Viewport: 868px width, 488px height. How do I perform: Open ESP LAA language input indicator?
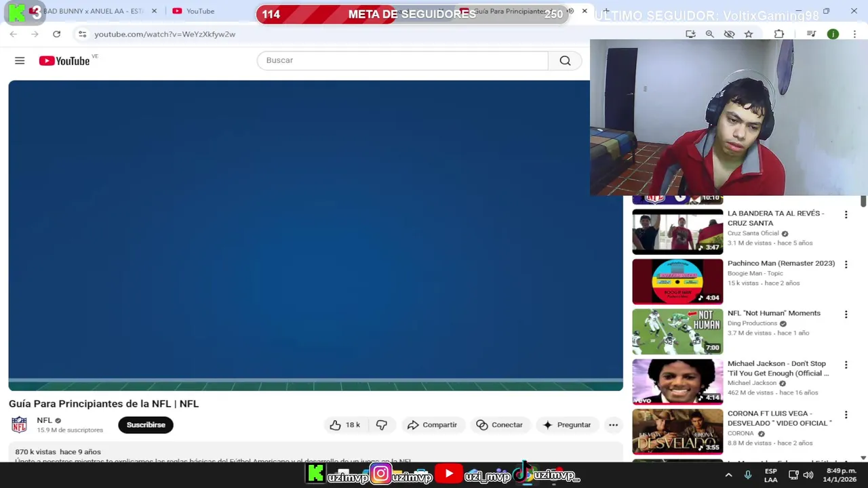tap(771, 475)
